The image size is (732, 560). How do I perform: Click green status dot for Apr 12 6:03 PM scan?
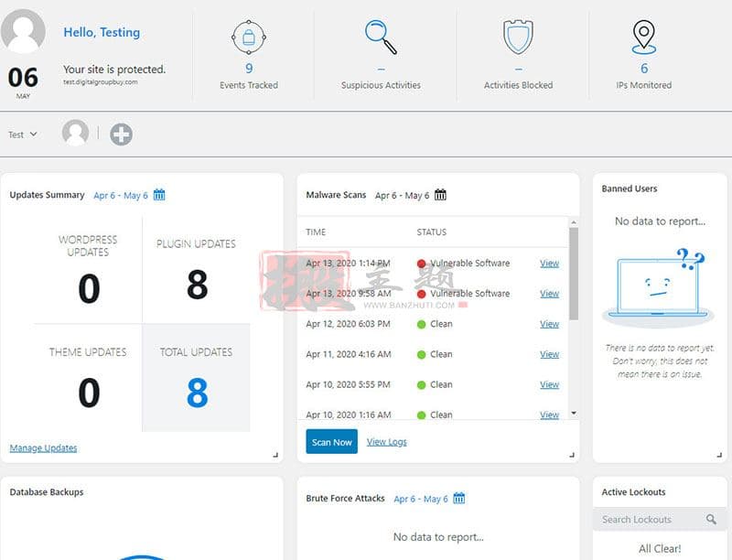pyautogui.click(x=421, y=324)
